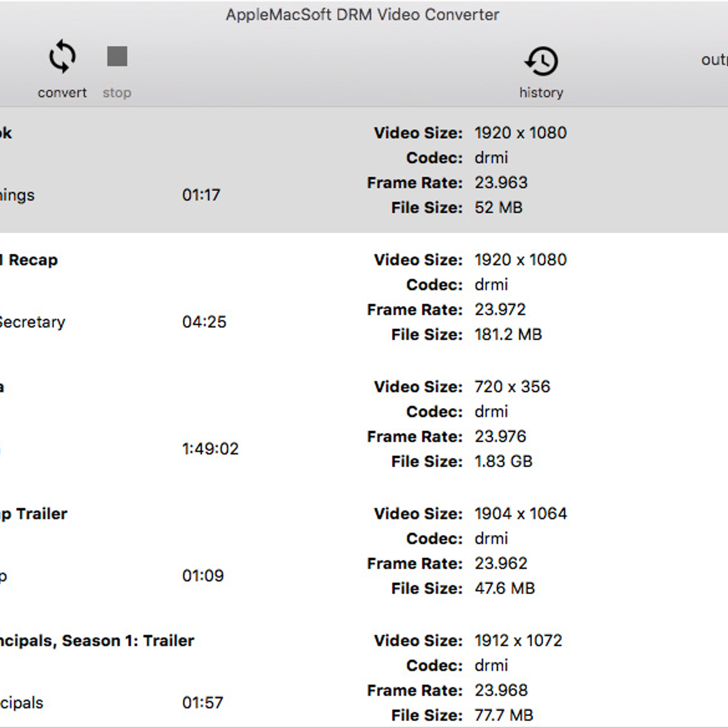Click frame rate 23.968
The image size is (728, 728).
[x=501, y=691]
